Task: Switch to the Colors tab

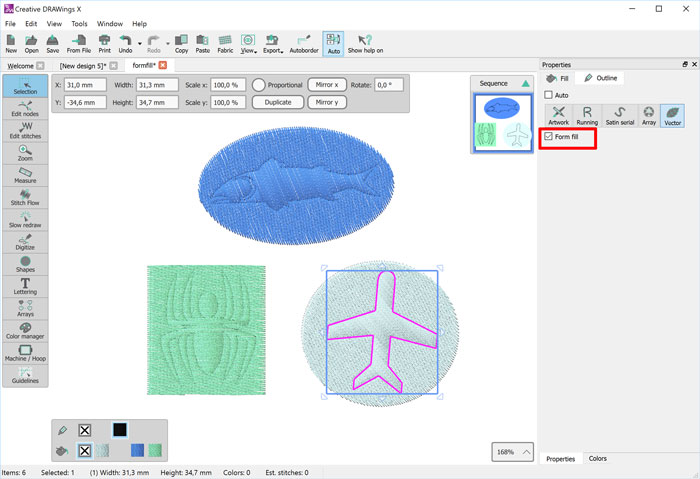Action: coord(597,458)
